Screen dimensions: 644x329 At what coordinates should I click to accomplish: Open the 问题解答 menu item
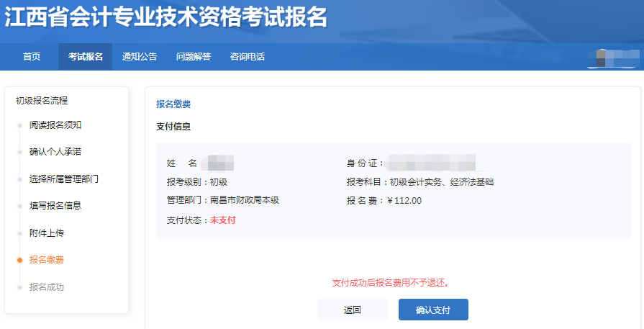pyautogui.click(x=194, y=57)
